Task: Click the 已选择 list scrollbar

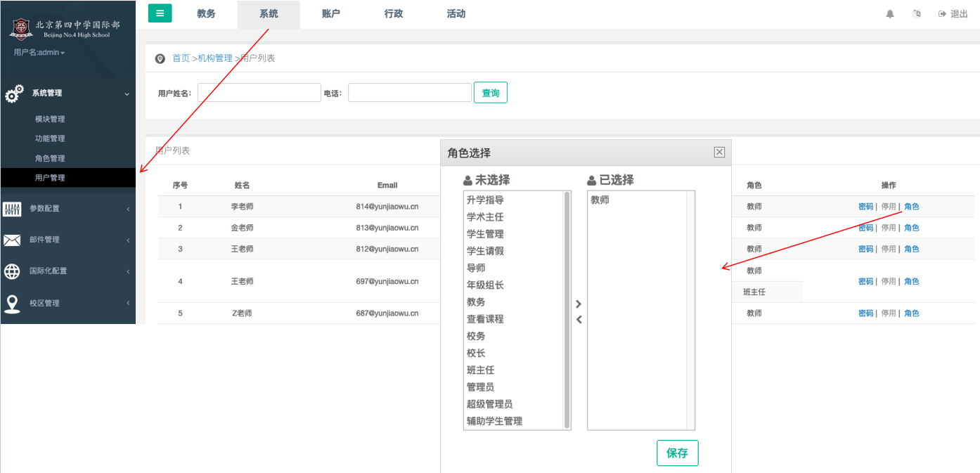Action: (x=690, y=310)
